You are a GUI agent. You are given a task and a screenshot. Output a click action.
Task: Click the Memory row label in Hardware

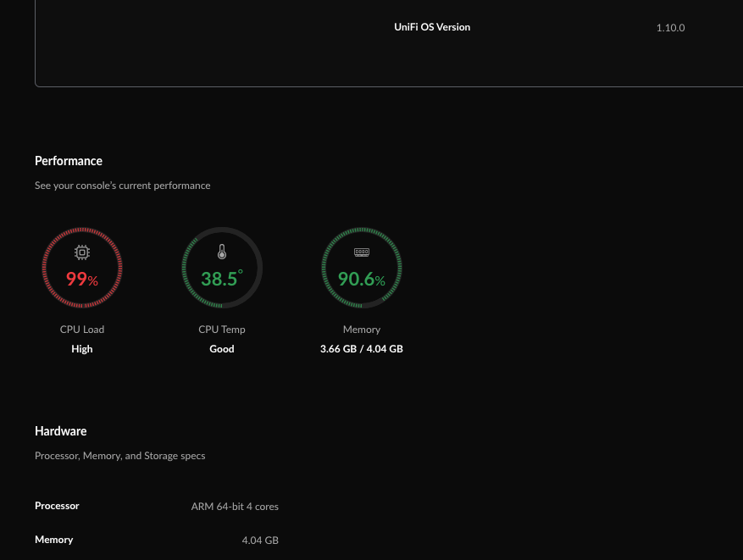[x=54, y=540]
